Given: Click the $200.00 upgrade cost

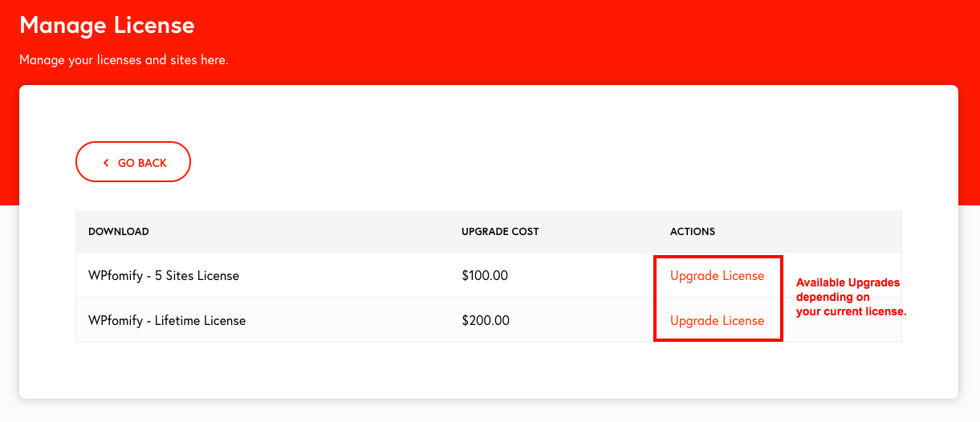Looking at the screenshot, I should 485,320.
